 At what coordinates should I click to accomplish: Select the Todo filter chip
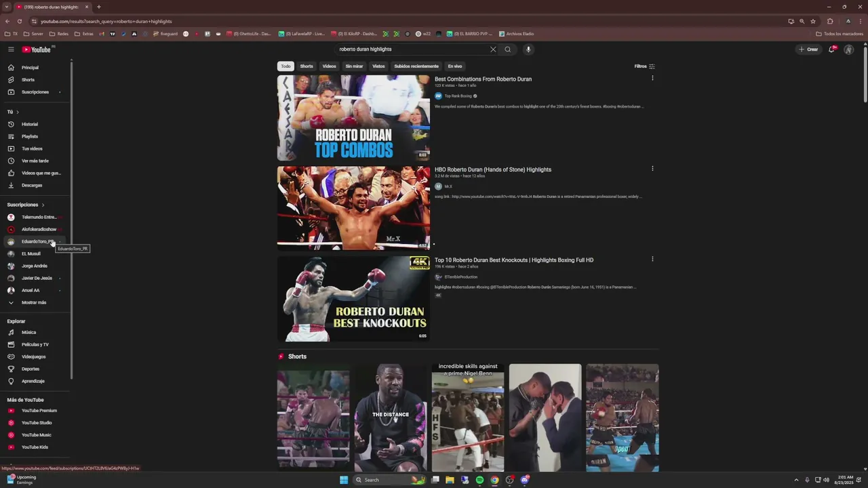pos(285,66)
